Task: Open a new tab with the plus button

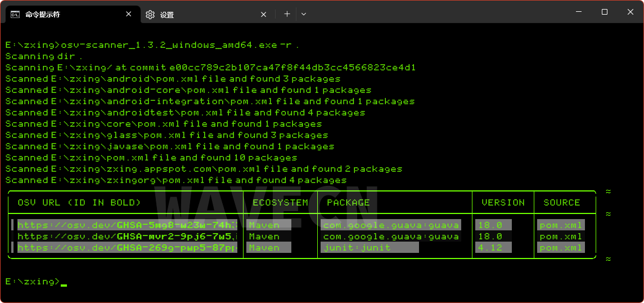Action: pos(287,14)
